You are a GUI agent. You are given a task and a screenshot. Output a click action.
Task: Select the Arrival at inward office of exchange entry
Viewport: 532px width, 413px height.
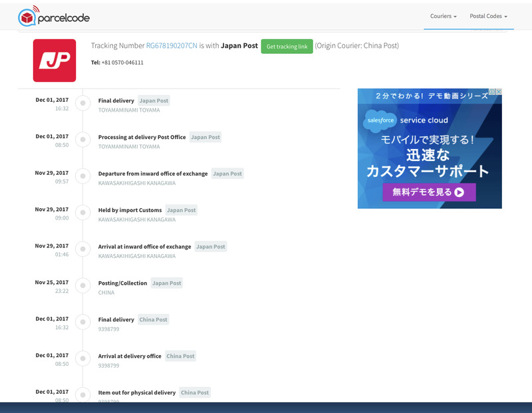point(144,247)
